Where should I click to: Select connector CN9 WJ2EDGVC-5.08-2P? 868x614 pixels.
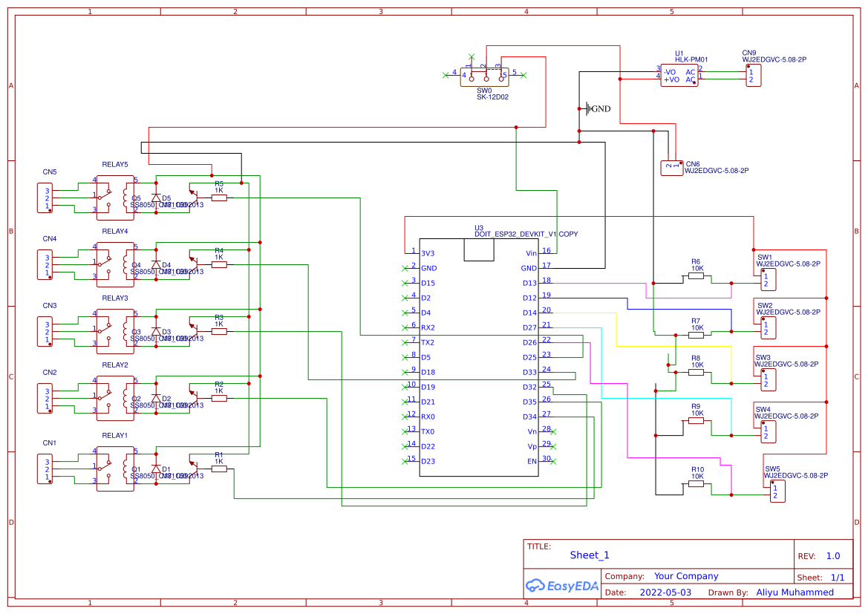click(754, 75)
